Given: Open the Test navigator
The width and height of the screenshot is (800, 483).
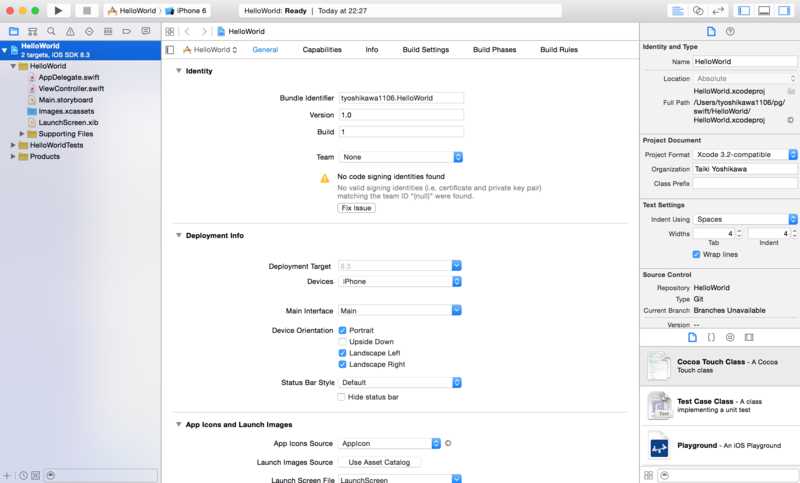Looking at the screenshot, I should click(89, 32).
